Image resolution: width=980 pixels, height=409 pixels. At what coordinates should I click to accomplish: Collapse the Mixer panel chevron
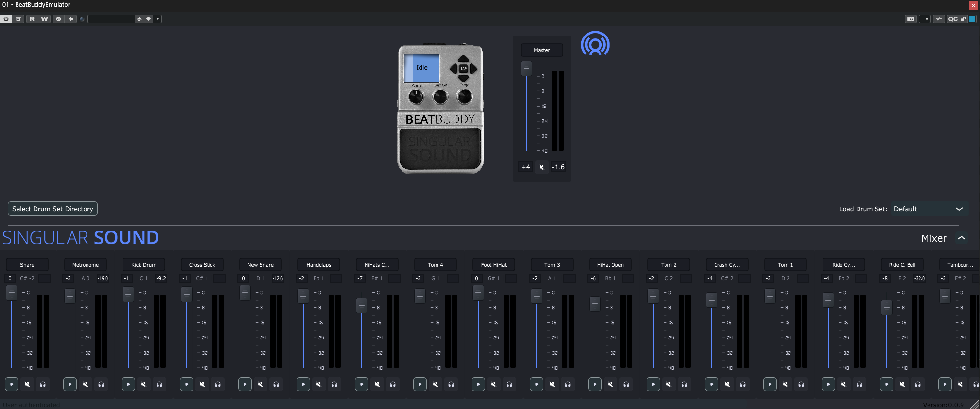(961, 238)
